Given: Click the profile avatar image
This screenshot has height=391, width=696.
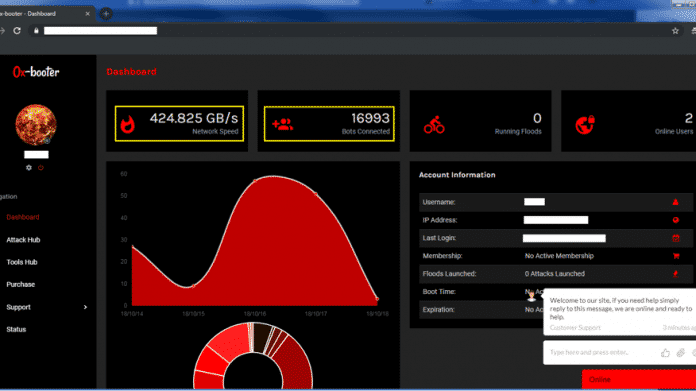Looking at the screenshot, I should (x=36, y=125).
